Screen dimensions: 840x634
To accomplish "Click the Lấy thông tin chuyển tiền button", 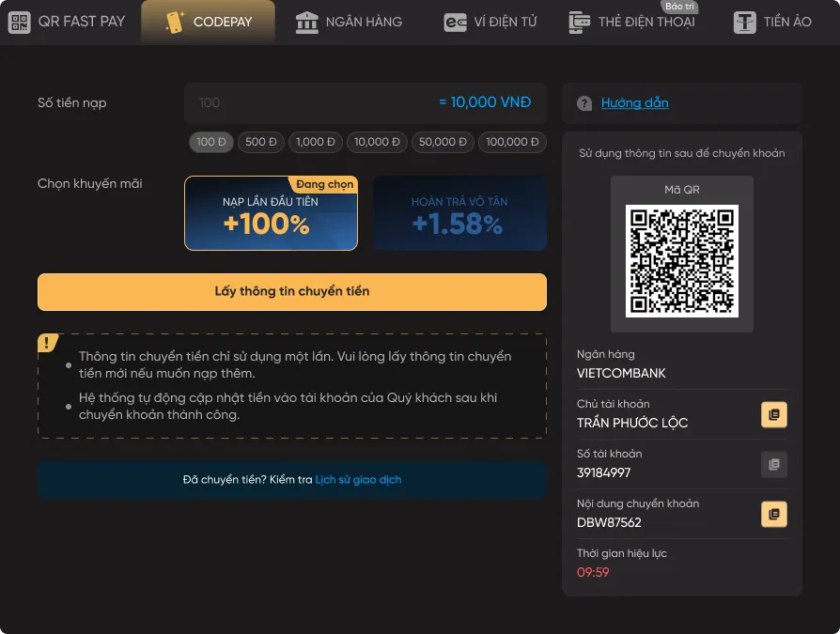I will tap(291, 291).
